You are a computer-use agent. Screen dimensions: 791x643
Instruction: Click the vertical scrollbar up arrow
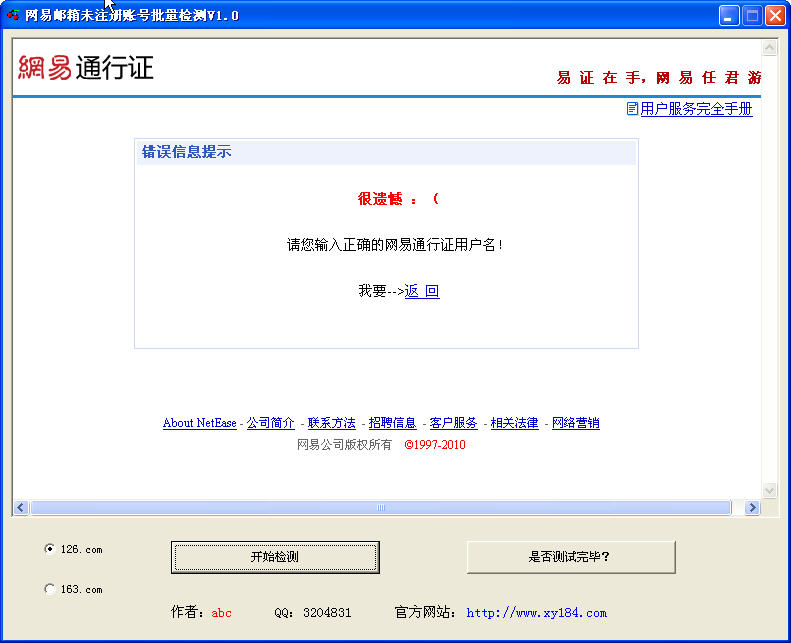[x=769, y=48]
